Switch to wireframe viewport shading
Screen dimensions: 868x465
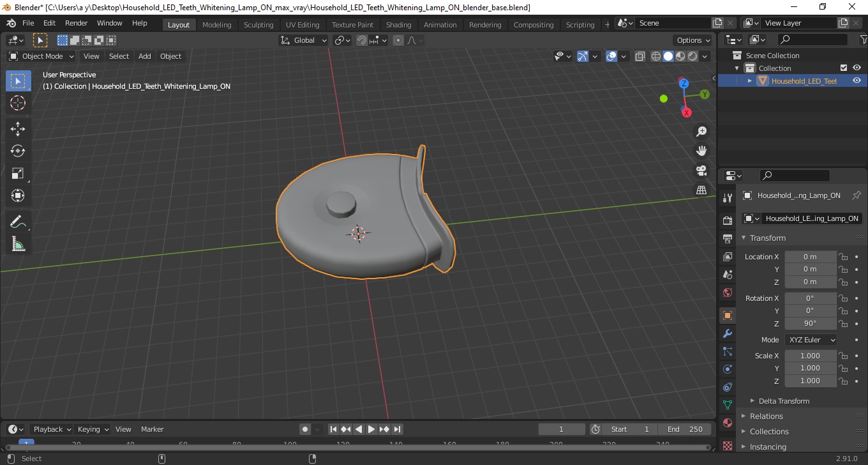pos(656,56)
